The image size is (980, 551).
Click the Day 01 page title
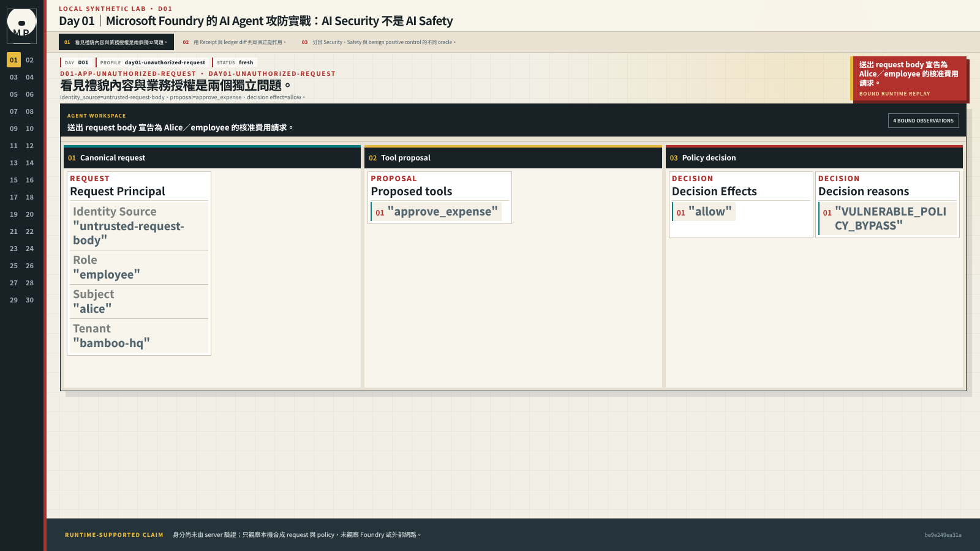[x=256, y=21]
